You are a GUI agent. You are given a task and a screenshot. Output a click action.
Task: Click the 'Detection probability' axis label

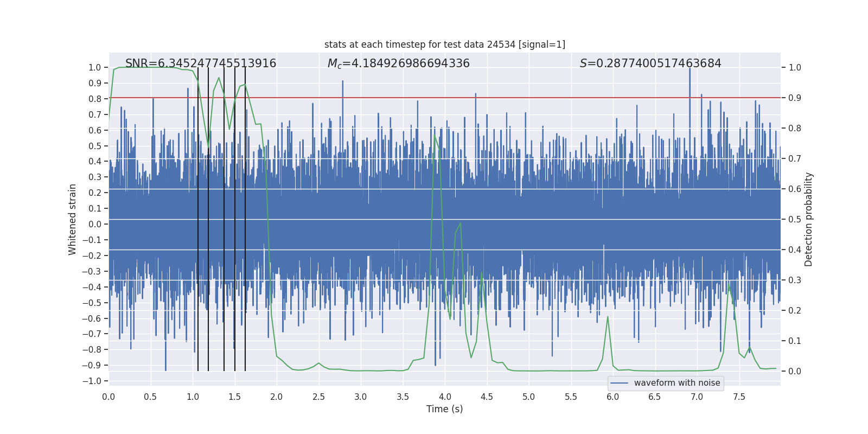[x=809, y=219]
